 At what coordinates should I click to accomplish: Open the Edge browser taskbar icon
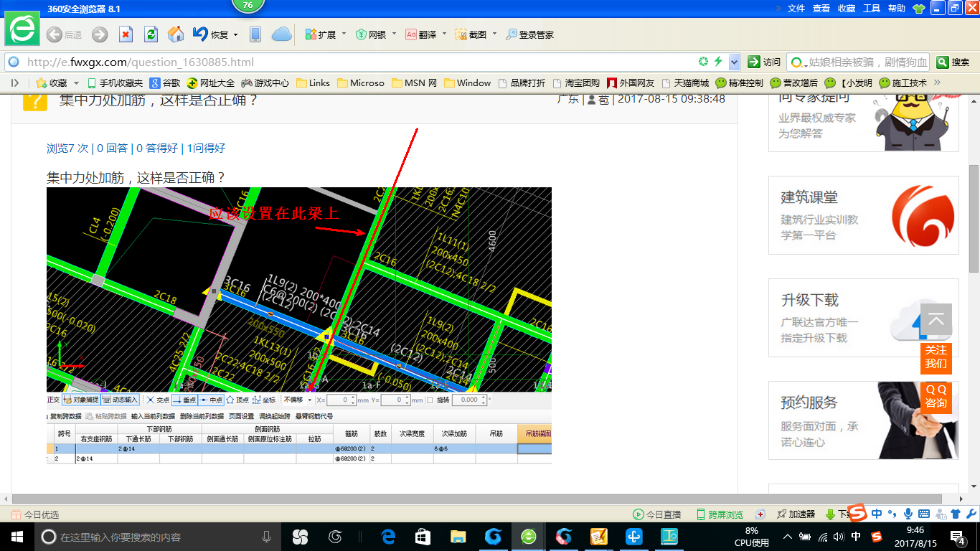click(x=388, y=537)
